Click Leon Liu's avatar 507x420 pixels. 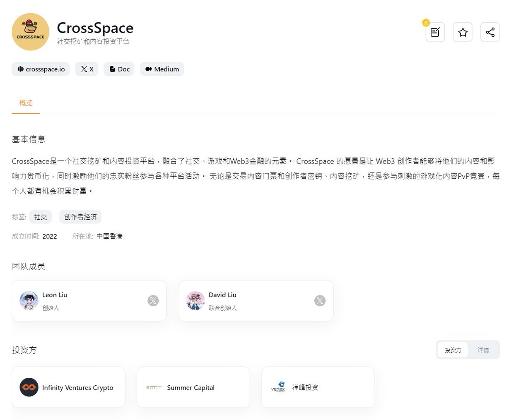[x=29, y=300]
